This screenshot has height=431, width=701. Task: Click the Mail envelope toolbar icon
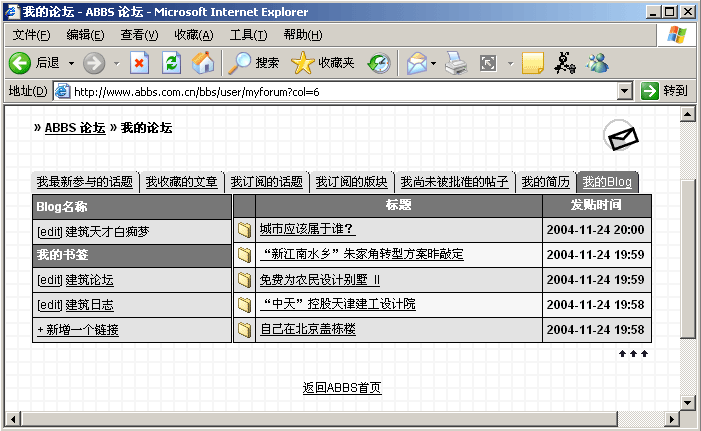click(417, 63)
